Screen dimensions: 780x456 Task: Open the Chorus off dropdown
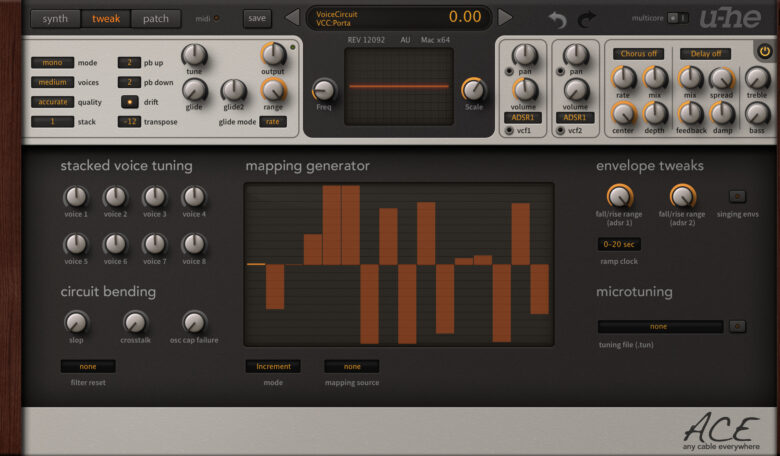(x=638, y=53)
